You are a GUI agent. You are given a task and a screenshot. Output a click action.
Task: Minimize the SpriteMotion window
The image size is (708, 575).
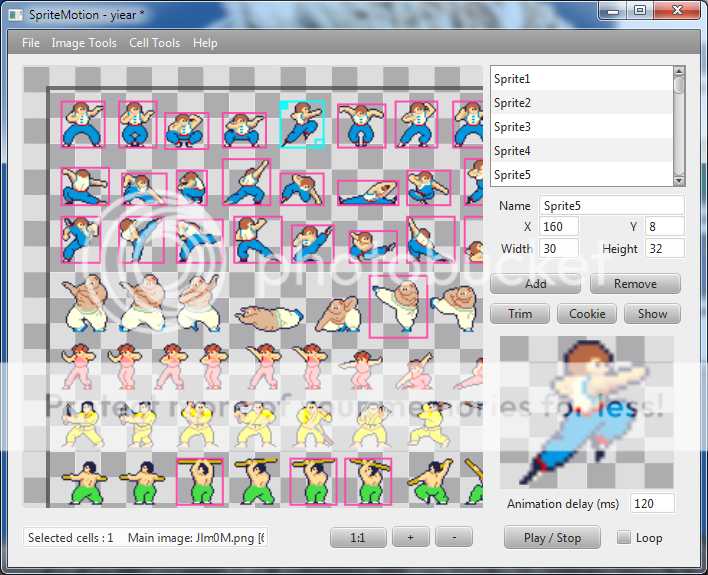coord(613,11)
